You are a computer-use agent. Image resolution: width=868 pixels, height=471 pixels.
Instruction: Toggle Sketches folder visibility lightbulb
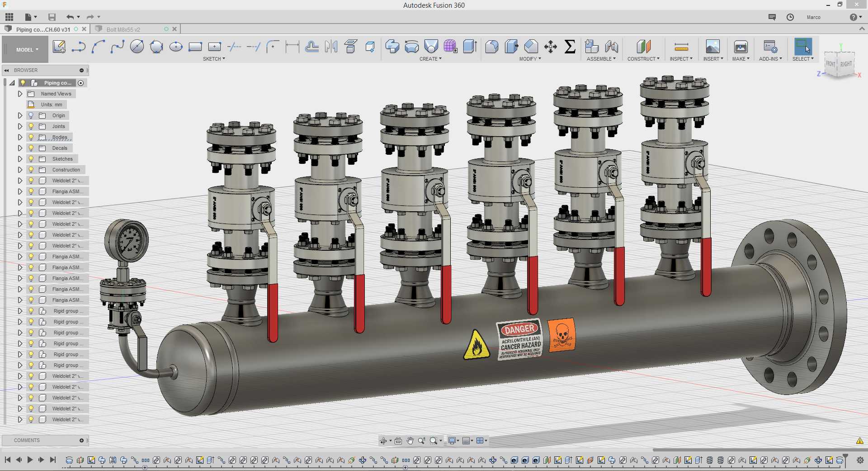pyautogui.click(x=31, y=159)
